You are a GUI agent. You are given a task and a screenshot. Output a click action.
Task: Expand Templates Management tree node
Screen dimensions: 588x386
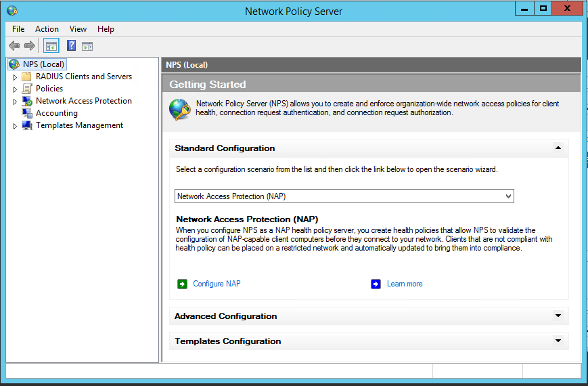(x=15, y=126)
